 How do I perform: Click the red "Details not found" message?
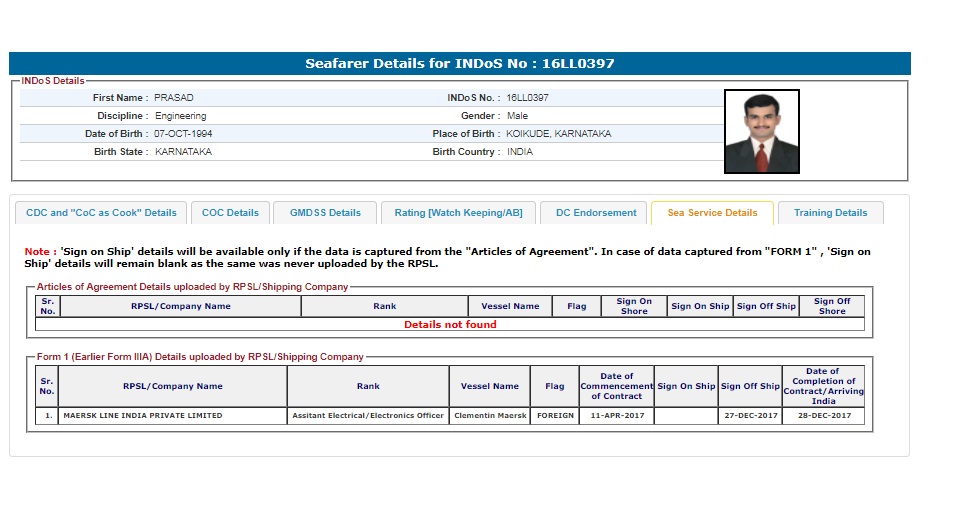click(450, 325)
